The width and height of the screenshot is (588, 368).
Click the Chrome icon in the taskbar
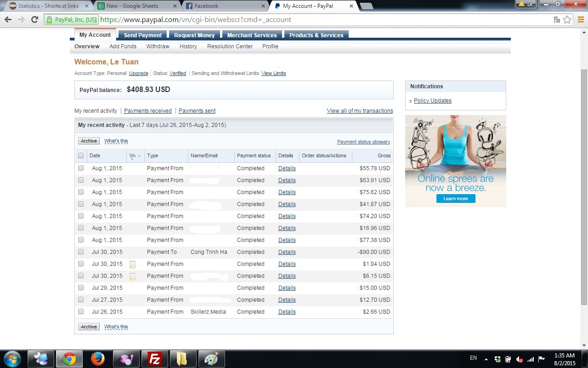pyautogui.click(x=69, y=359)
